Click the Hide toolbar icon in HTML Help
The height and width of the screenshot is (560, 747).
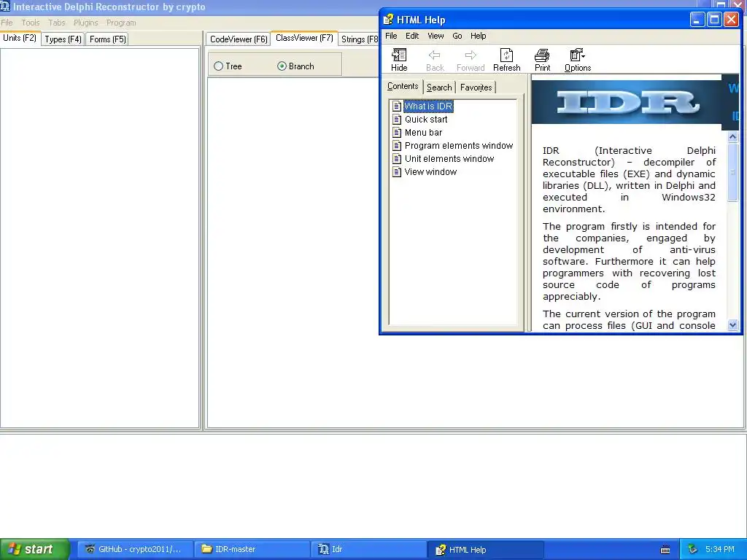399,60
